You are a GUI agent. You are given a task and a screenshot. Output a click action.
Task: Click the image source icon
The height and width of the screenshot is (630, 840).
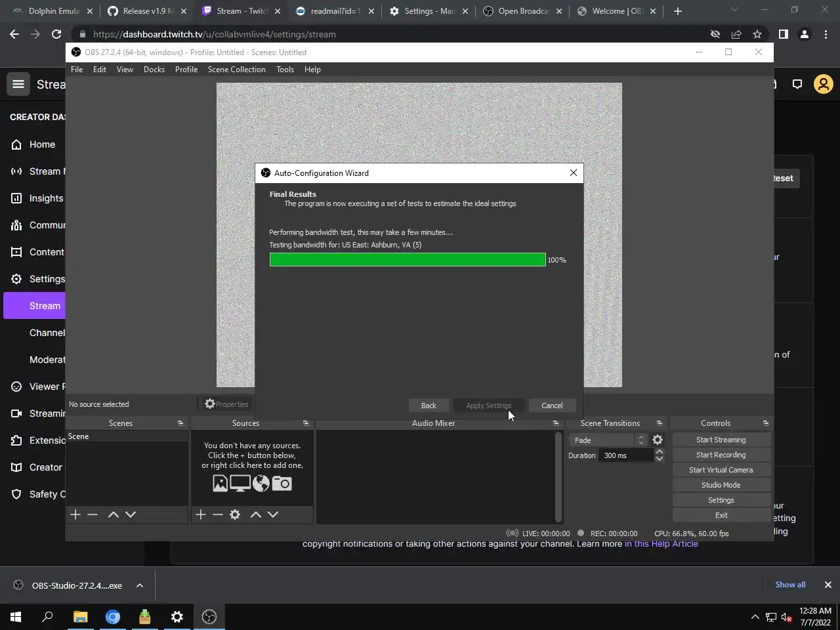coord(220,484)
